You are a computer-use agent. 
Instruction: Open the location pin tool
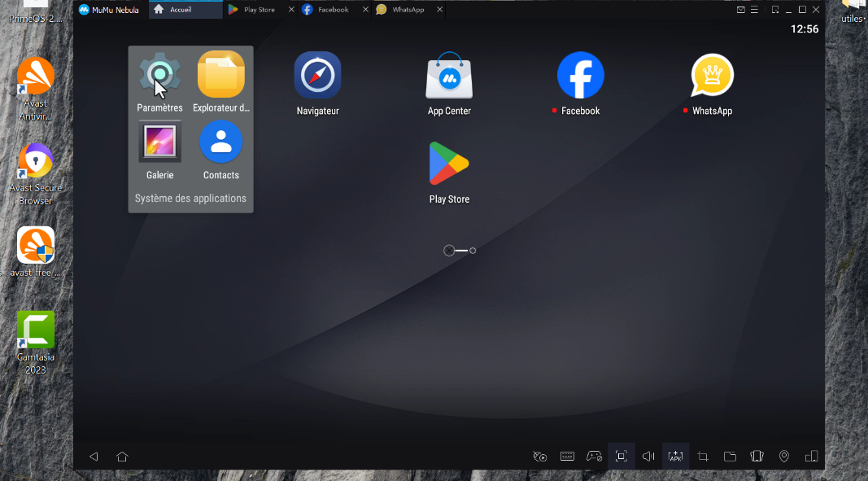[x=784, y=457]
